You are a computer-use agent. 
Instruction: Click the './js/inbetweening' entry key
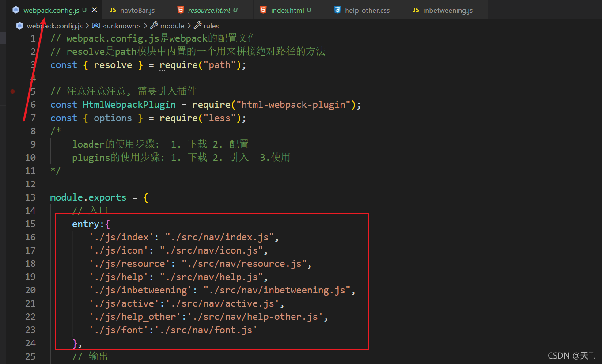click(140, 290)
